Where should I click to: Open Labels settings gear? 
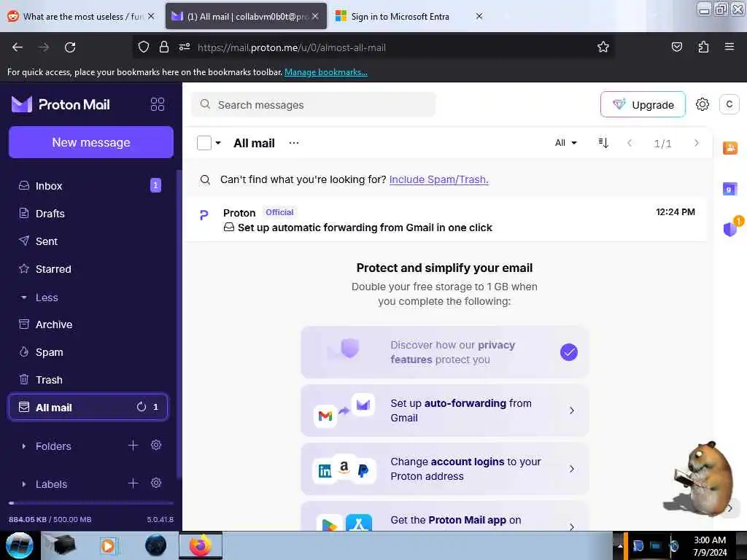(x=156, y=483)
